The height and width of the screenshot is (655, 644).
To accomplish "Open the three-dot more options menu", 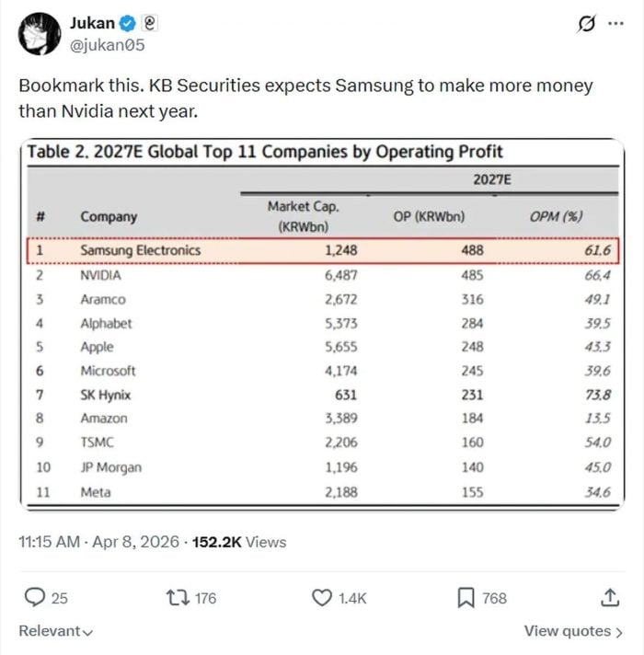I will (614, 24).
